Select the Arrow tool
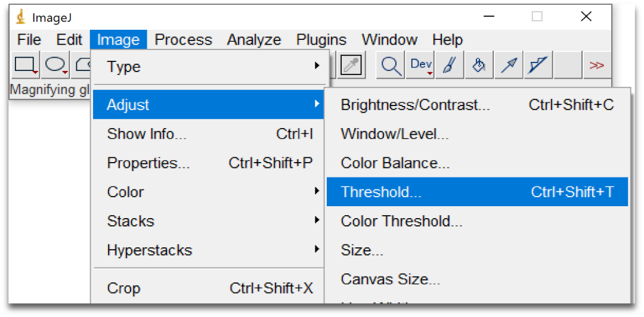 [509, 66]
